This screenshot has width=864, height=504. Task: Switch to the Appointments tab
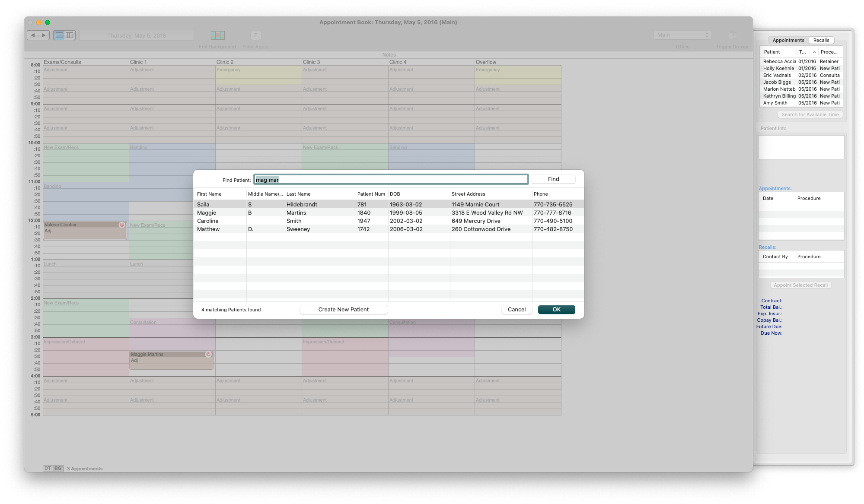pyautogui.click(x=788, y=40)
